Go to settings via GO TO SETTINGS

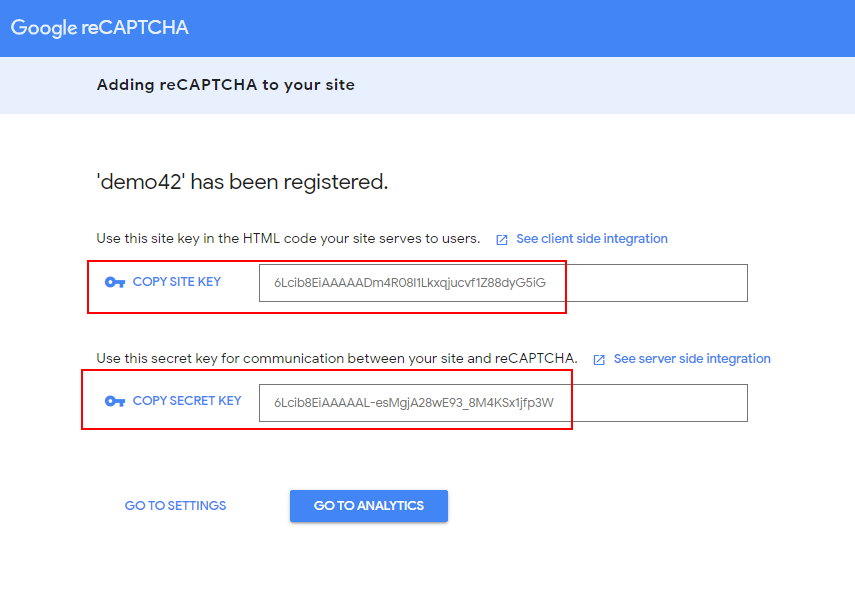coord(175,506)
